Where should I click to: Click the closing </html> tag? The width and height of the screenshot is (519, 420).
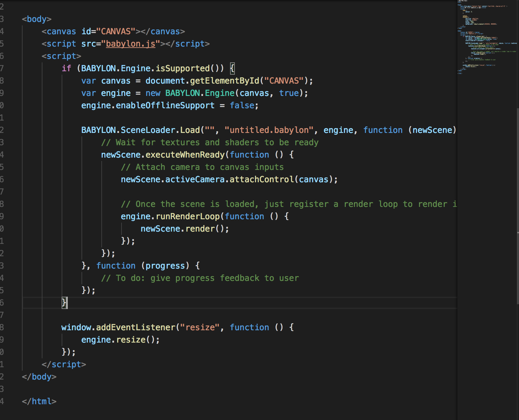(x=39, y=402)
